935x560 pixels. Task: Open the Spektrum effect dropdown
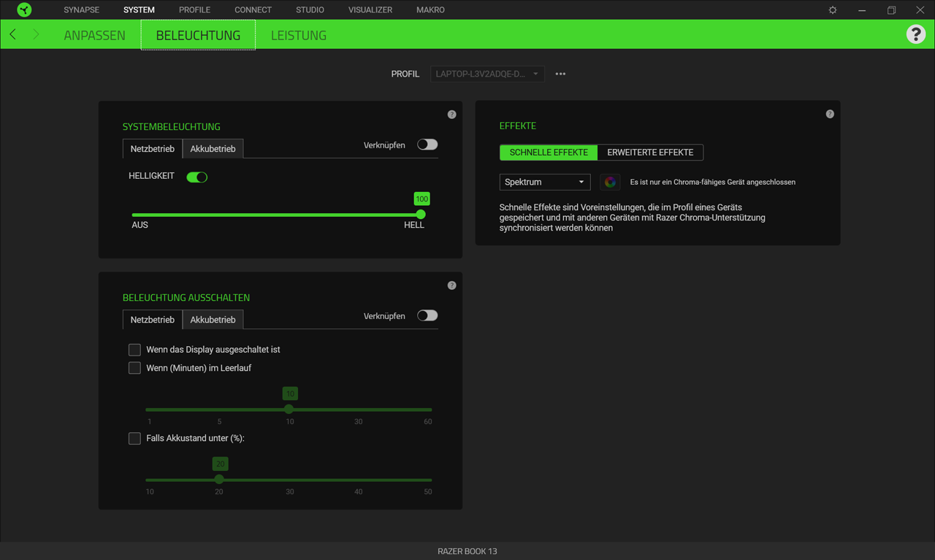click(544, 182)
